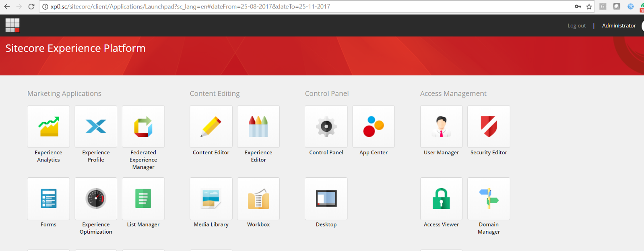This screenshot has width=644, height=251.
Task: Open Experience Analytics app
Action: [x=48, y=127]
